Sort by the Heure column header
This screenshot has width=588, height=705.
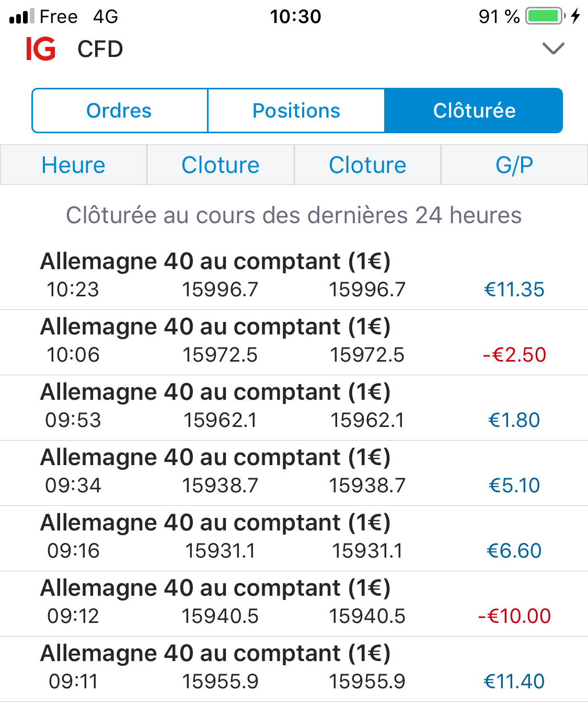click(x=73, y=165)
